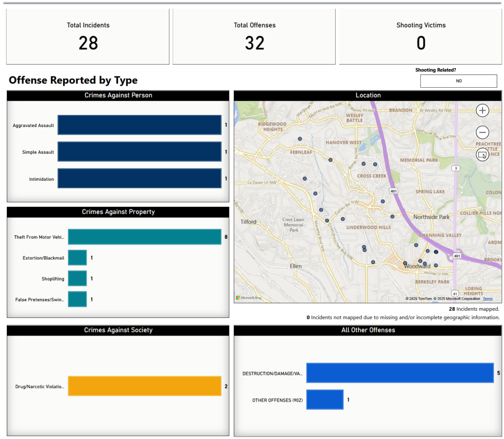Open the Terms link on the map
The width and height of the screenshot is (504, 439).
(487, 299)
